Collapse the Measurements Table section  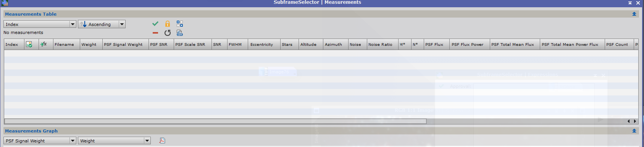click(634, 14)
